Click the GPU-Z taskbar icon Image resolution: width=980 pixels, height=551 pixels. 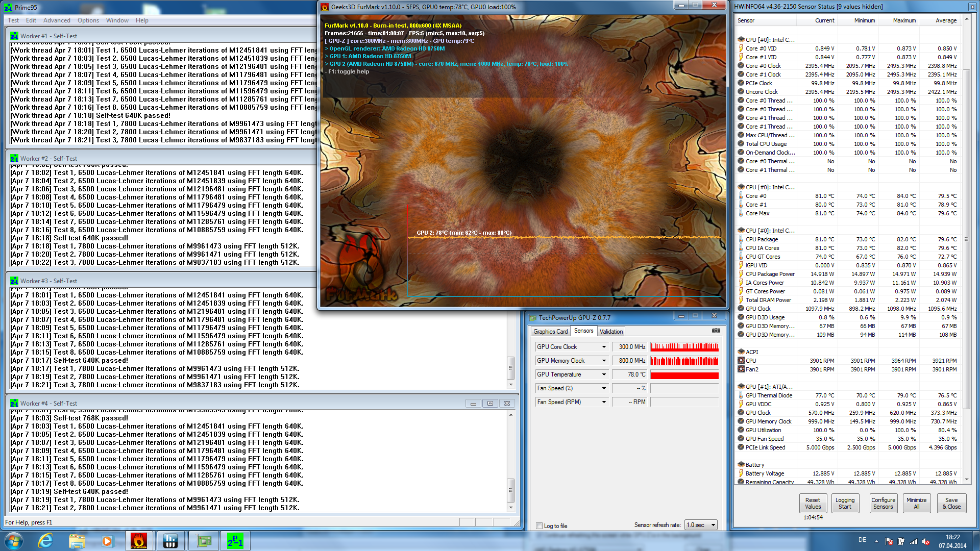(x=204, y=541)
